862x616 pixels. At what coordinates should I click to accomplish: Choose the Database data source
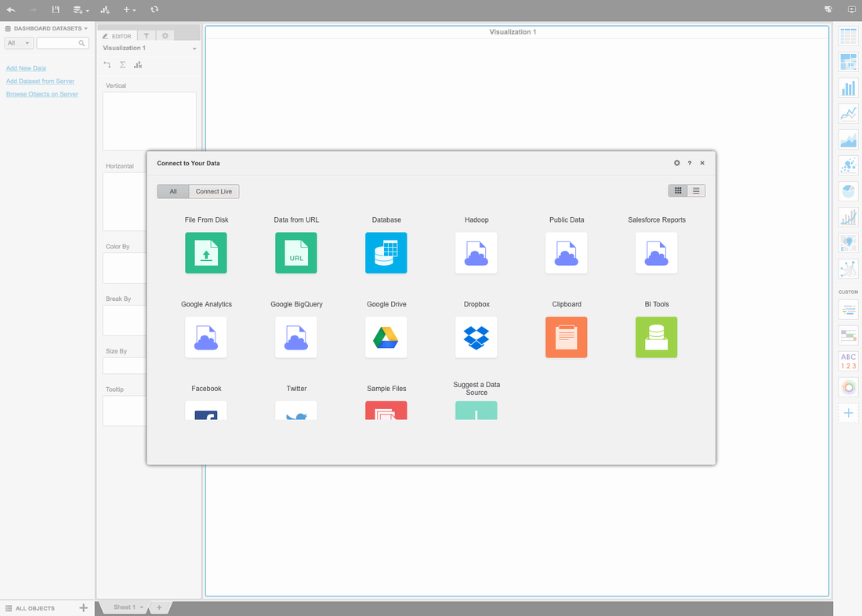[386, 253]
